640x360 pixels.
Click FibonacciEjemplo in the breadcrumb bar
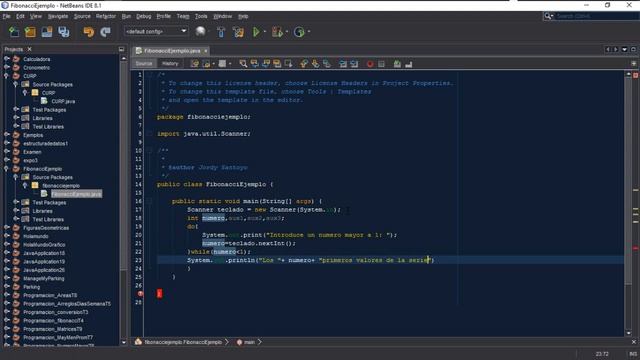[x=183, y=342]
